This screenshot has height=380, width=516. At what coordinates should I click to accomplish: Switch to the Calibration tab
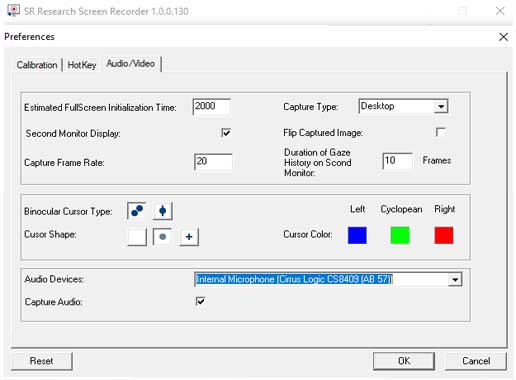point(37,65)
